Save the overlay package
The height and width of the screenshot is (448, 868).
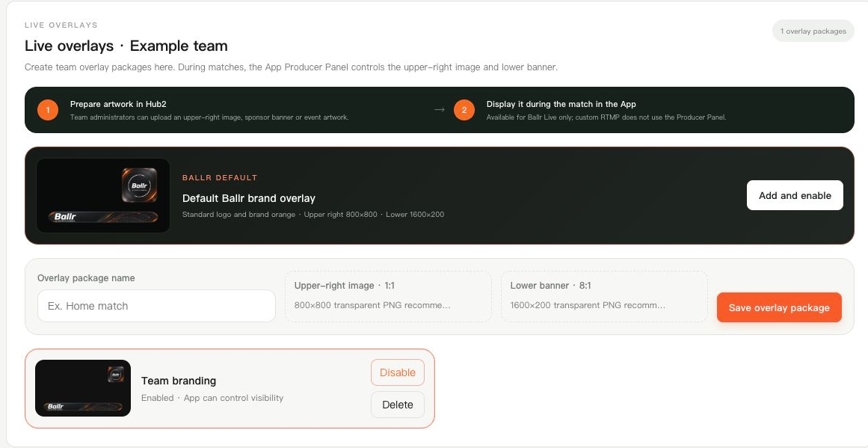[779, 307]
